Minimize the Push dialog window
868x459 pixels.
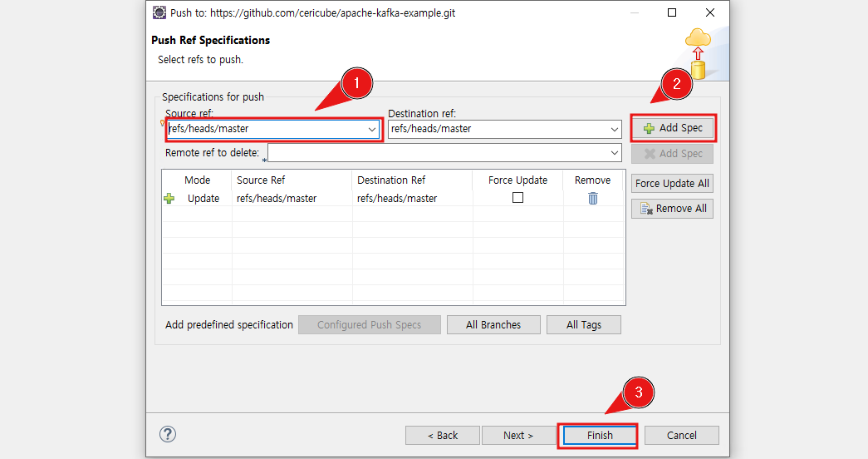click(635, 12)
